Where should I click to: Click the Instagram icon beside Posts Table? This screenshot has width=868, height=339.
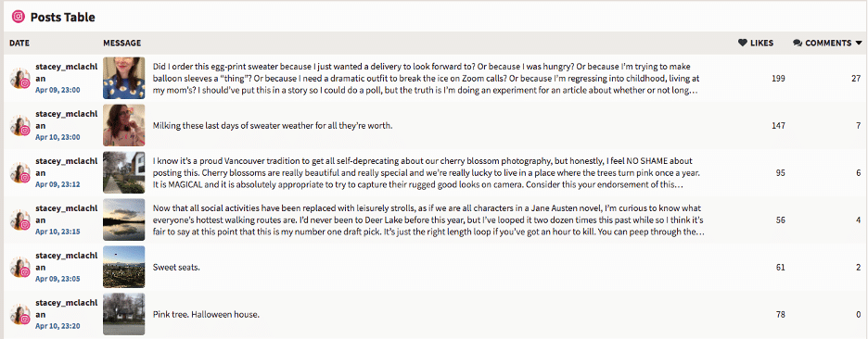(19, 18)
